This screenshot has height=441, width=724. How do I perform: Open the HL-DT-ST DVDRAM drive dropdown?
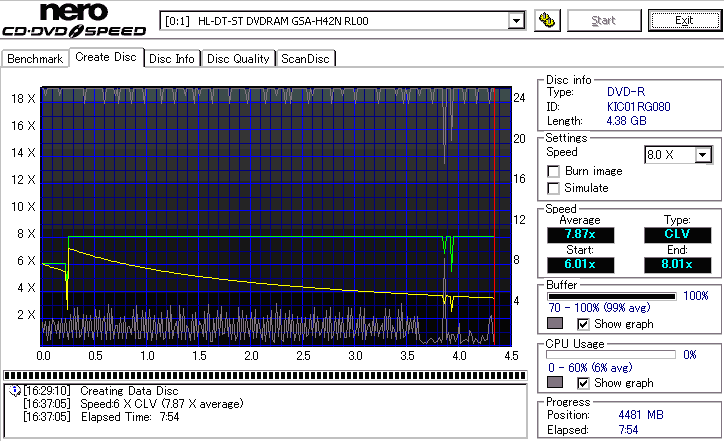coord(516,21)
